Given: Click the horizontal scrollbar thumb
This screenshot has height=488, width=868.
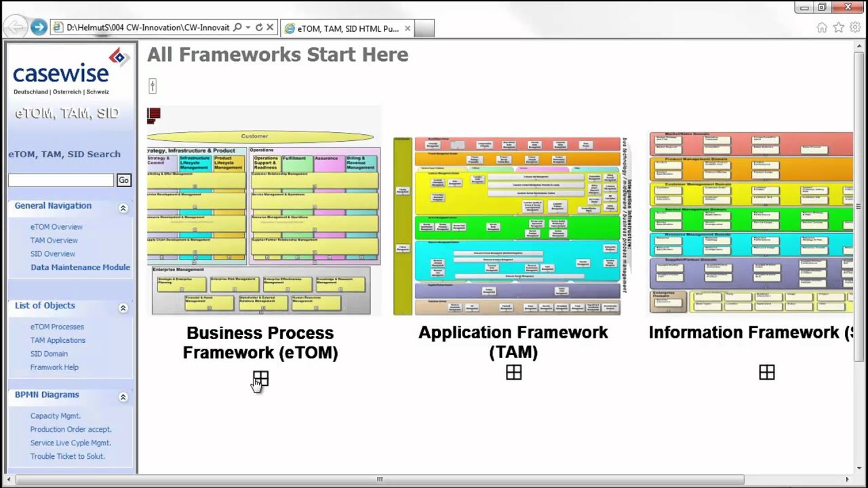Looking at the screenshot, I should pos(380,479).
